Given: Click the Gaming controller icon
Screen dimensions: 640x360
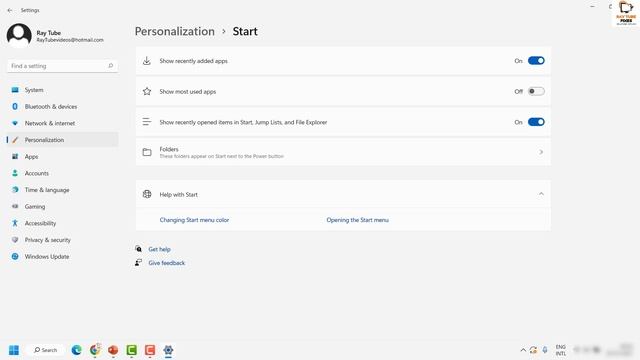Looking at the screenshot, I should pyautogui.click(x=15, y=207).
